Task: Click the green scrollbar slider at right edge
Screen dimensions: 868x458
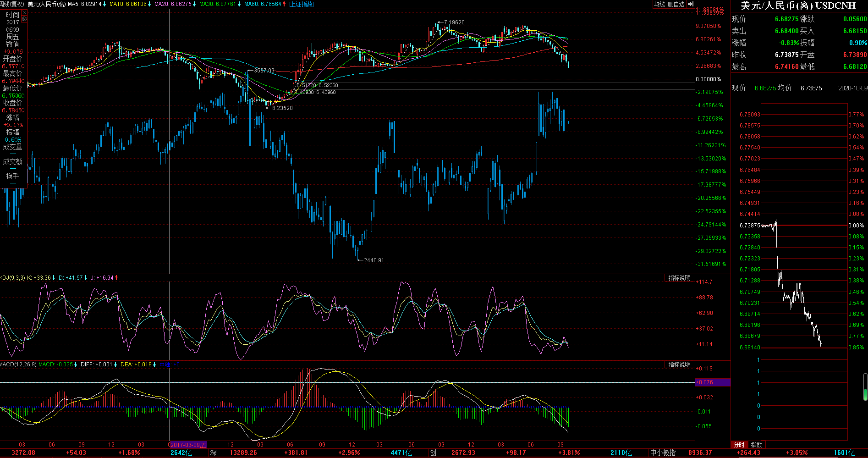Action: [865, 393]
